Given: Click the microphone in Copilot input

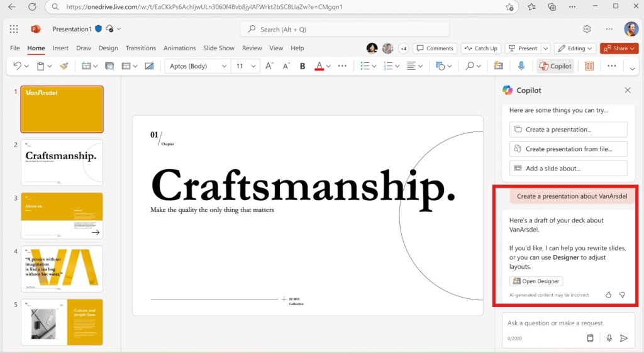Looking at the screenshot, I should tap(609, 338).
